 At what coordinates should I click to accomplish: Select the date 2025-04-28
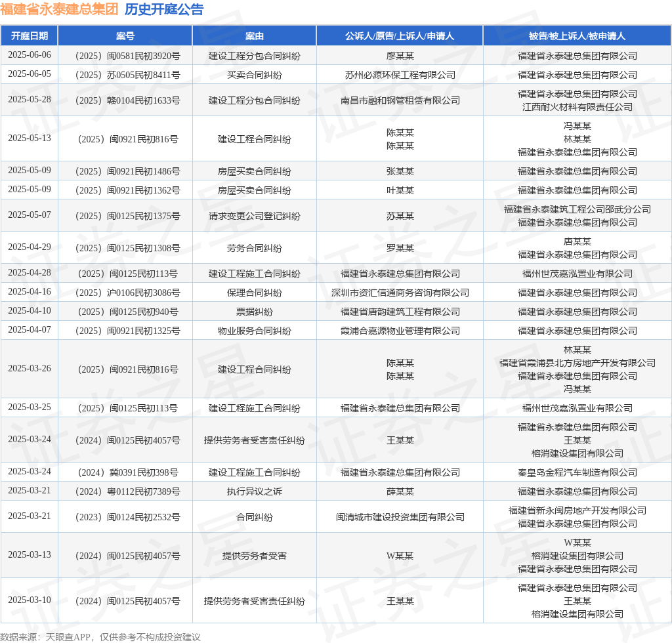pyautogui.click(x=29, y=273)
